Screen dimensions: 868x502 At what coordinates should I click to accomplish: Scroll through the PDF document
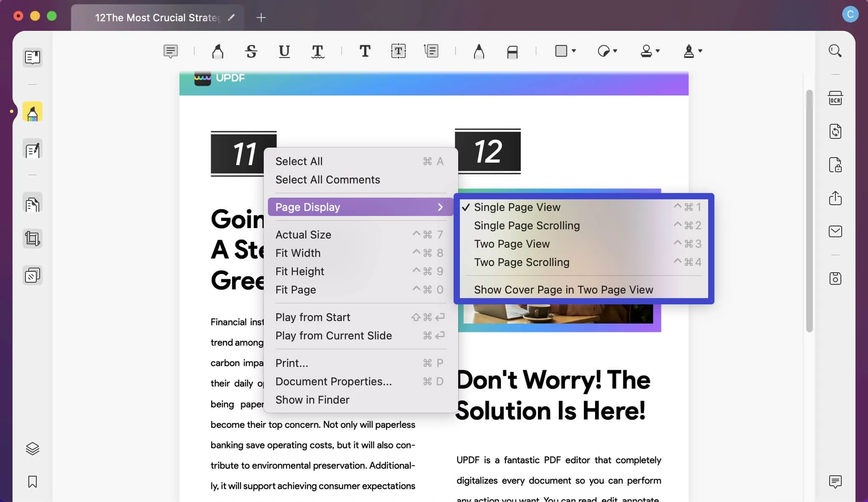pyautogui.click(x=527, y=225)
